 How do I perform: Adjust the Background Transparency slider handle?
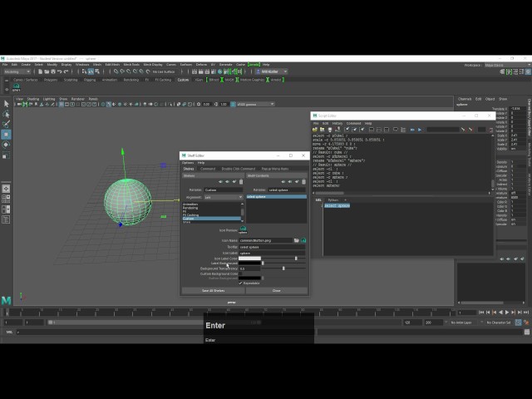click(x=283, y=268)
